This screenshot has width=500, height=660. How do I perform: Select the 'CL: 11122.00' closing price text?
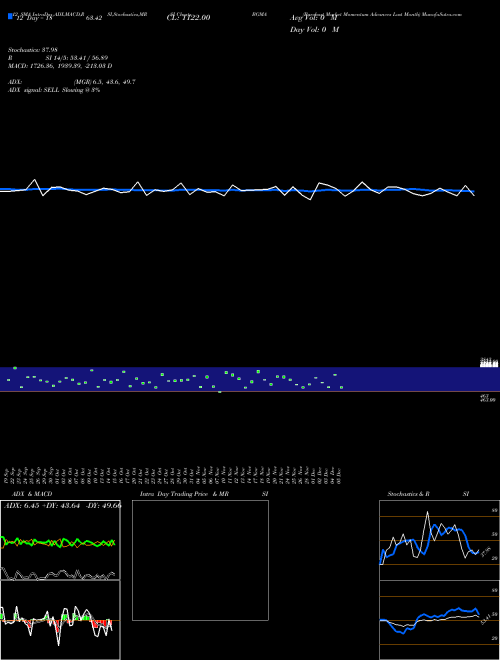click(x=189, y=18)
